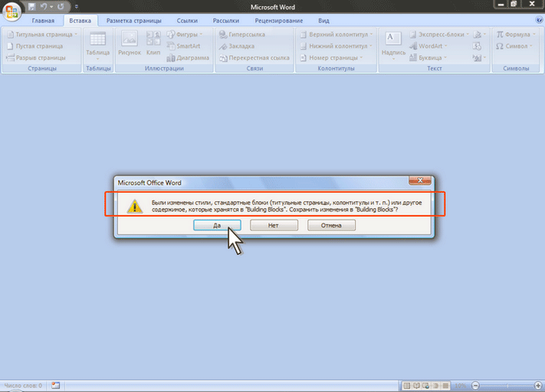Screen dimensions: 545x392
Task: Close the Microsoft Office Word dialog
Action: click(x=420, y=180)
